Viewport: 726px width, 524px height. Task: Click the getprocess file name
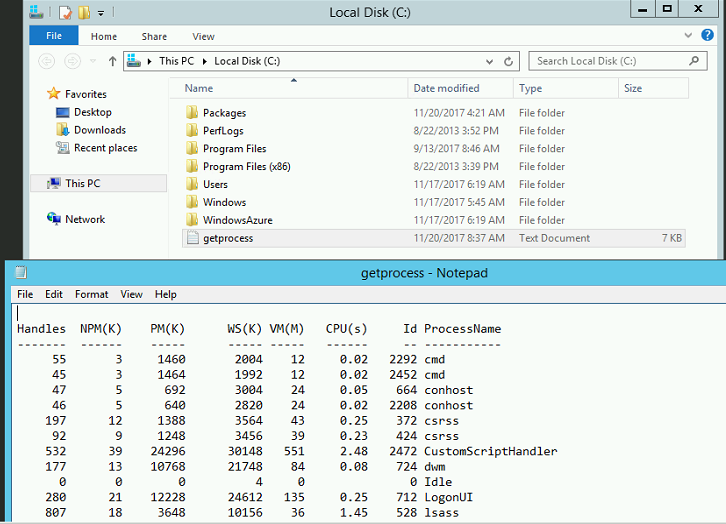click(228, 238)
